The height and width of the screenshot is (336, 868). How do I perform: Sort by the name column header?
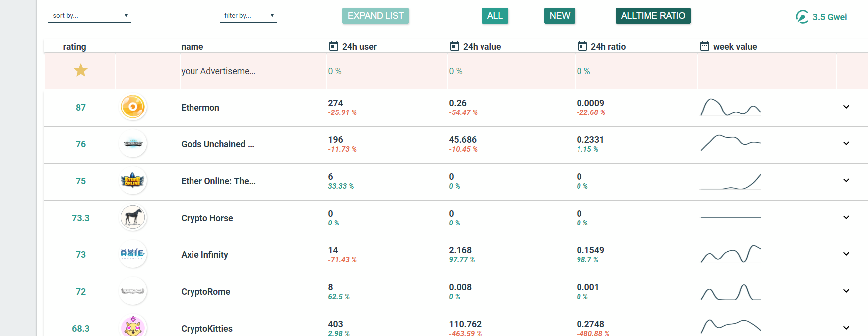click(x=192, y=46)
